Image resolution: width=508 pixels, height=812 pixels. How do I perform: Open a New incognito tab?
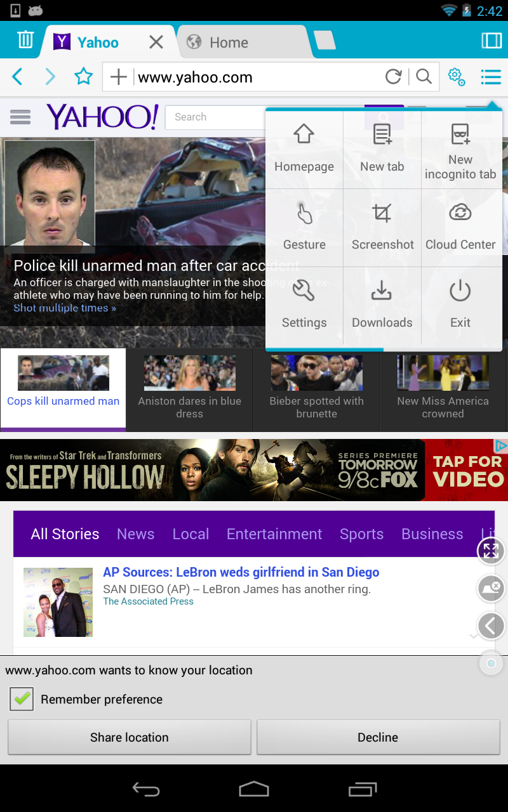(460, 150)
